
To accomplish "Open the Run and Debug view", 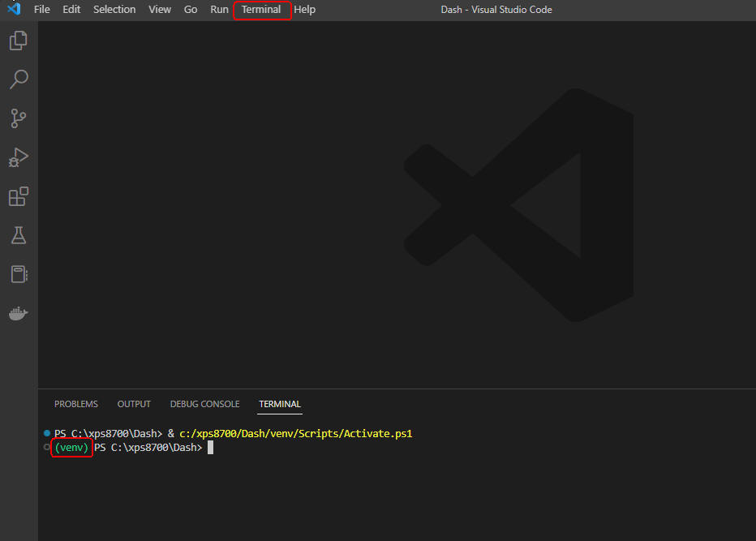I will click(x=19, y=157).
